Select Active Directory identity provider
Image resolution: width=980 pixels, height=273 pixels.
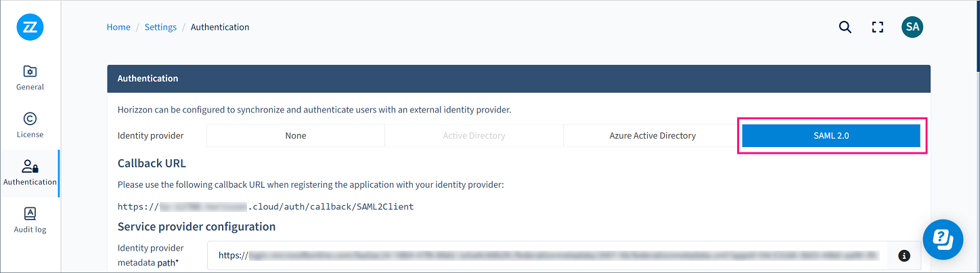pyautogui.click(x=474, y=135)
